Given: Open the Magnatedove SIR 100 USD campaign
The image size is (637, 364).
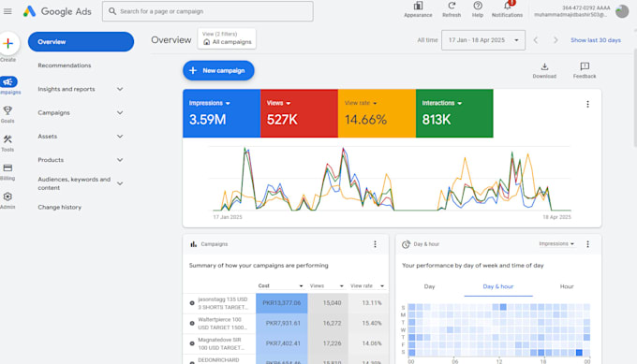Looking at the screenshot, I should point(221,343).
